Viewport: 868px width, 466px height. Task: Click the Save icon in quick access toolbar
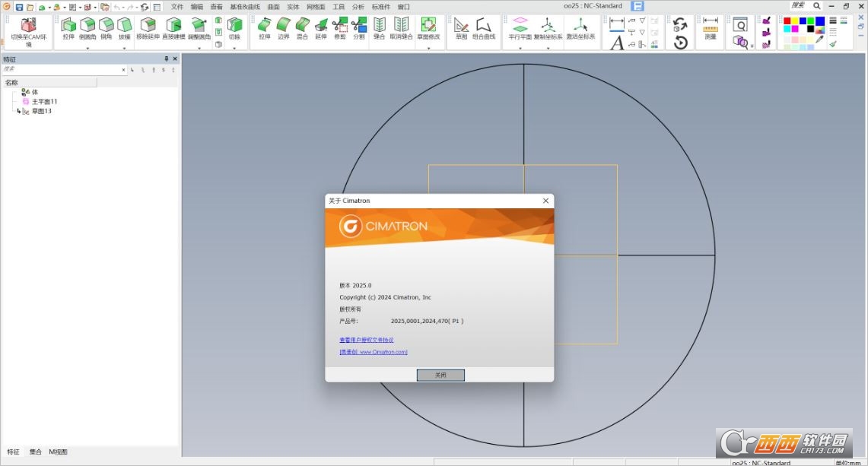tap(19, 7)
